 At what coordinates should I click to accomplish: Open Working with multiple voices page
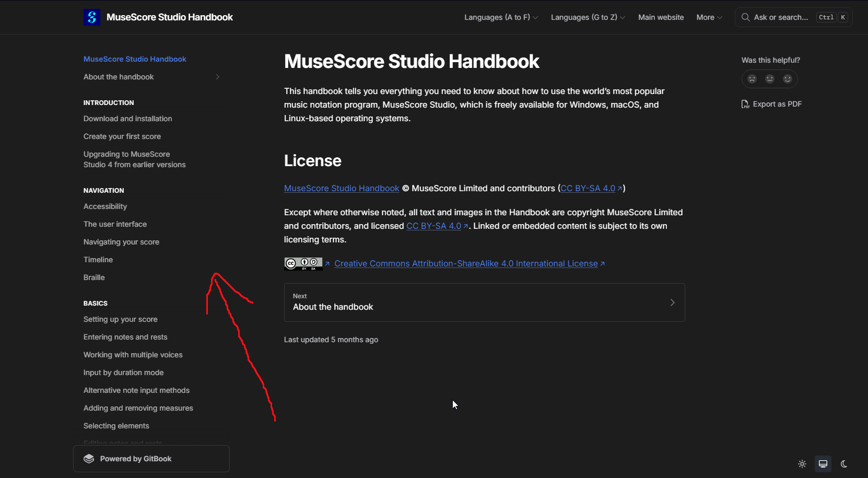[x=133, y=355]
